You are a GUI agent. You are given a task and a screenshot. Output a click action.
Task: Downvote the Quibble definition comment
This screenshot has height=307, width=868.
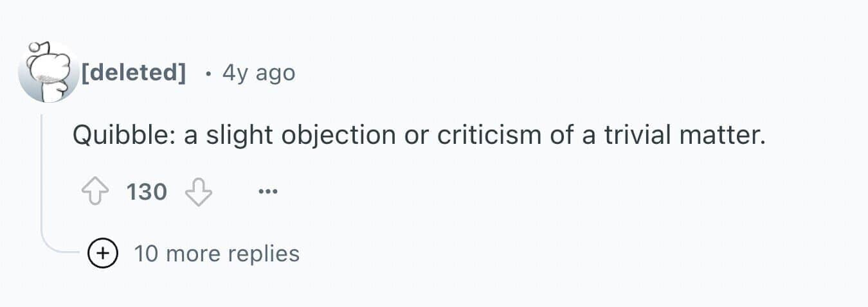tap(198, 191)
